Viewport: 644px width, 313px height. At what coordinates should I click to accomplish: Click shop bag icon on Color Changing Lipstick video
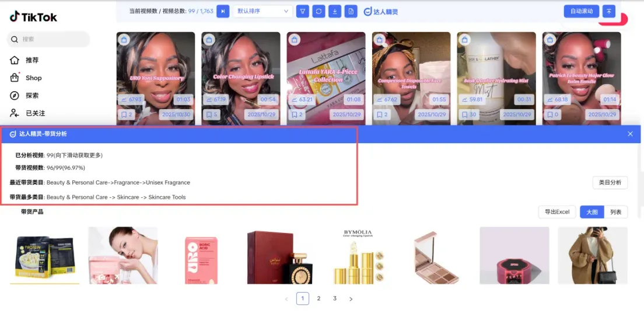click(209, 40)
